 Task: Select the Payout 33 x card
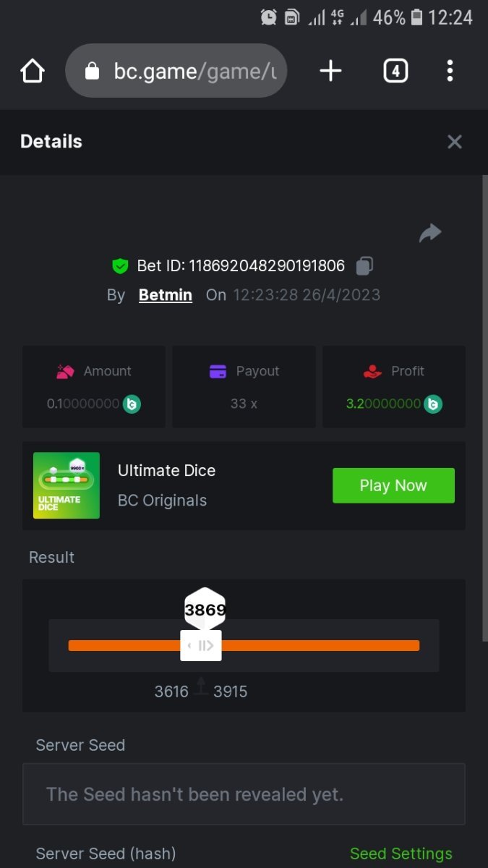(x=244, y=386)
